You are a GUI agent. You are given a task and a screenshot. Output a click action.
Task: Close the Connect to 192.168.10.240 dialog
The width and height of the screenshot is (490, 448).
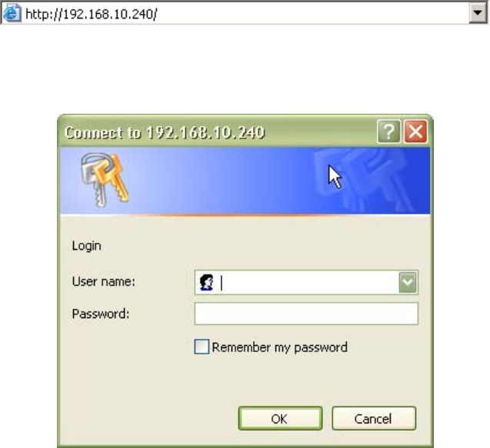[x=415, y=131]
